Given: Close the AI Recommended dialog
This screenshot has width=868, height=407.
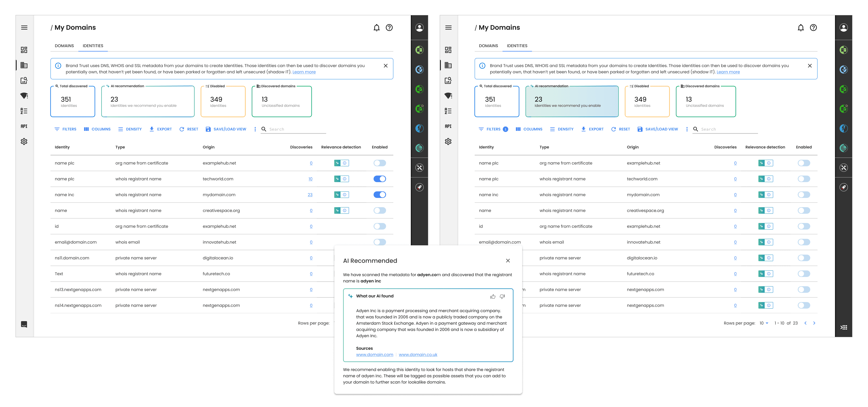Looking at the screenshot, I should point(508,261).
